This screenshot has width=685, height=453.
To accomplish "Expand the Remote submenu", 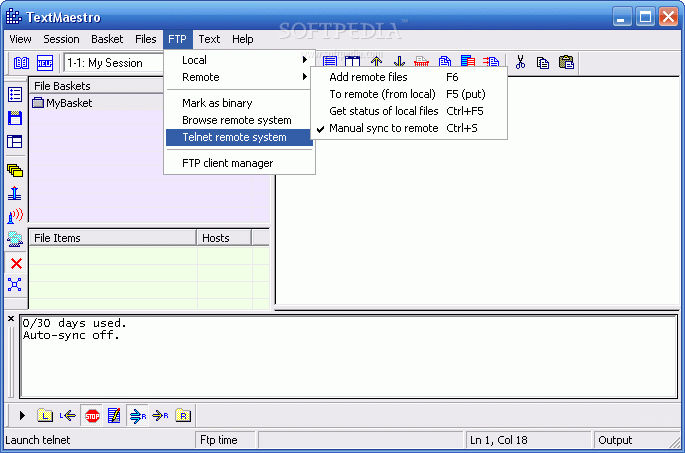I will point(239,77).
